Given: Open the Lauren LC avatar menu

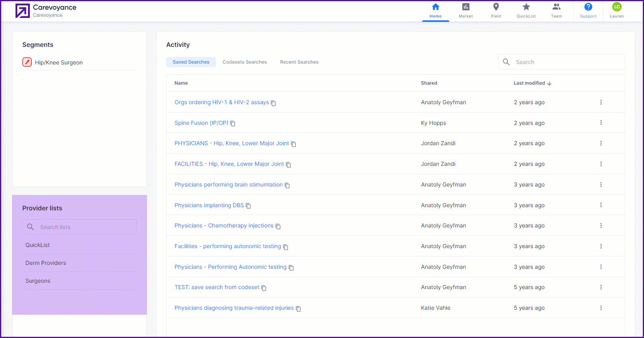Looking at the screenshot, I should 617,7.
